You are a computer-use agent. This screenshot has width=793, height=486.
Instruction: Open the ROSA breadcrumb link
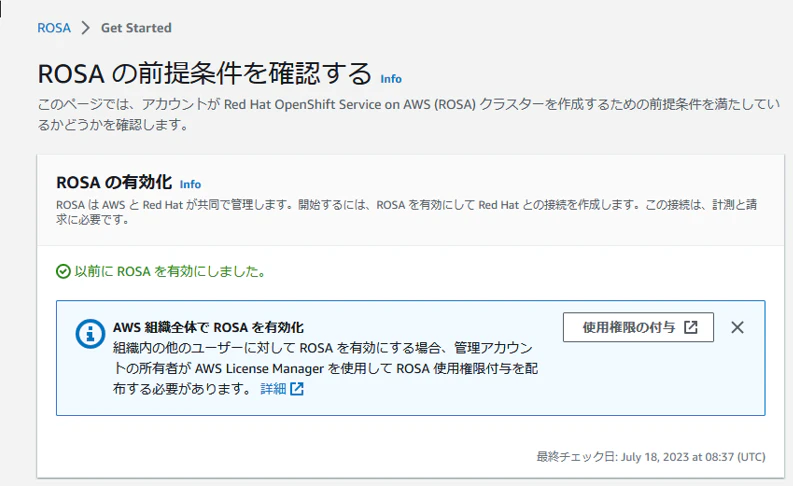54,28
